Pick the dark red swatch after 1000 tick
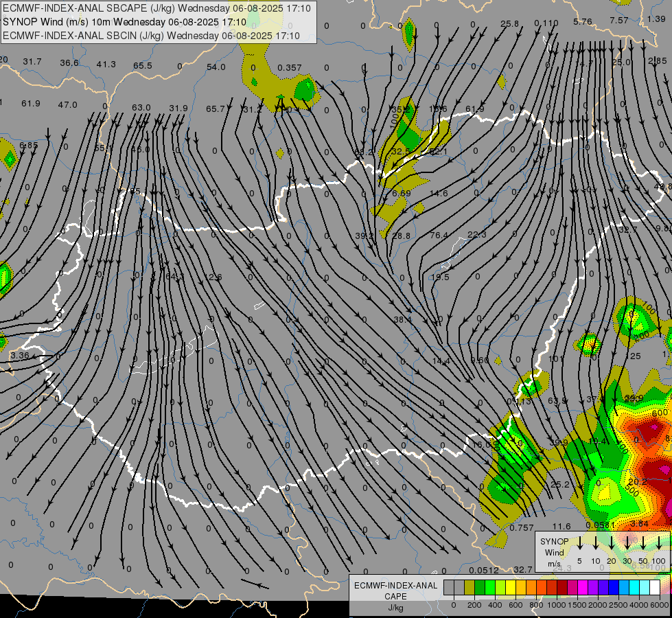 pyautogui.click(x=562, y=588)
